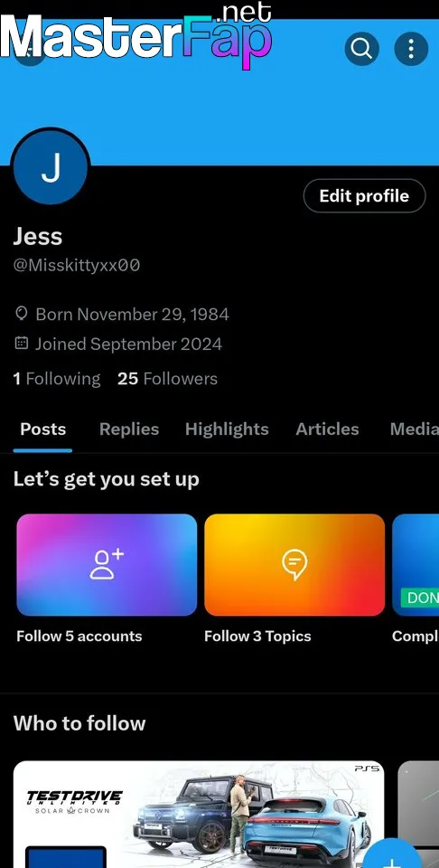The image size is (439, 868).
Task: Tap the search magnifier icon in header
Action: tap(361, 49)
